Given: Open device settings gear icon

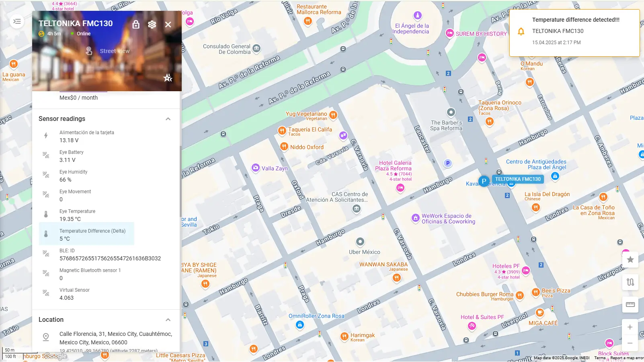Looking at the screenshot, I should point(152,25).
